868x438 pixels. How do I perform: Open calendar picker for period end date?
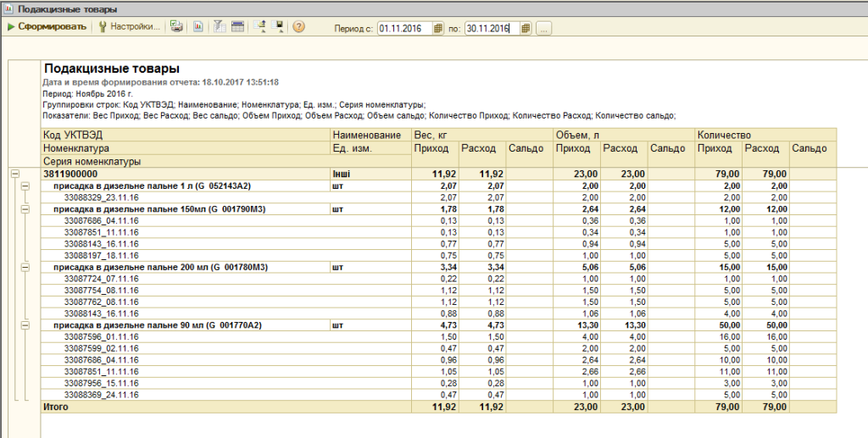click(x=526, y=28)
